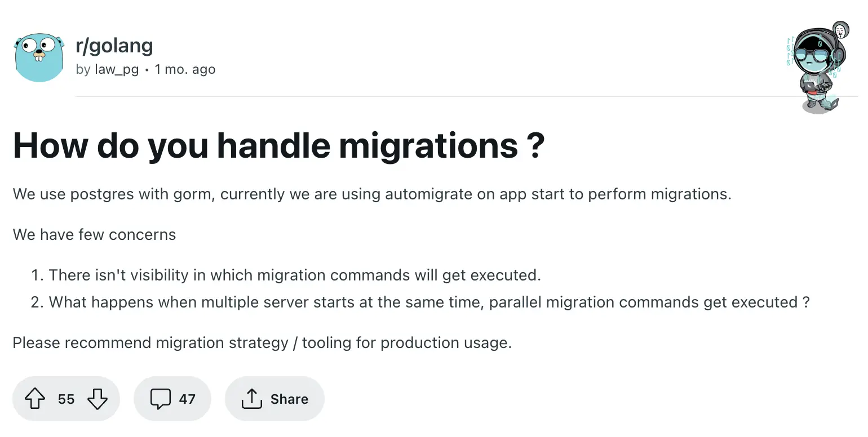Click the hooded hacker character illustration
Image resolution: width=868 pixels, height=437 pixels.
(817, 68)
